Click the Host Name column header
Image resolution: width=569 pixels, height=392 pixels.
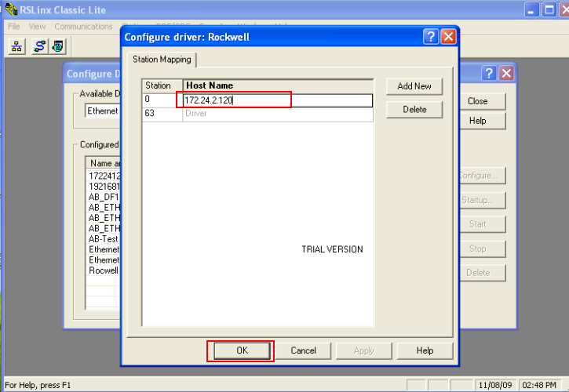tap(278, 85)
